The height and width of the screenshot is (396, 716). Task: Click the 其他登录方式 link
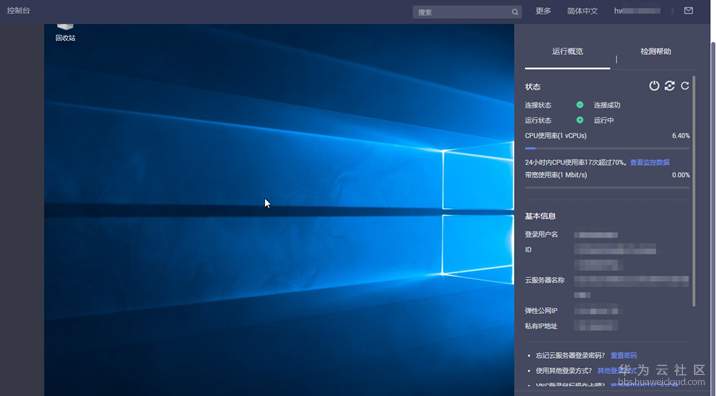coord(616,371)
